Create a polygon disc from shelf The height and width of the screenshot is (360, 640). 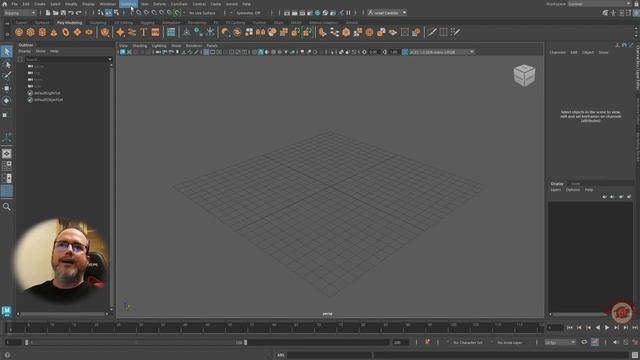coord(89,32)
